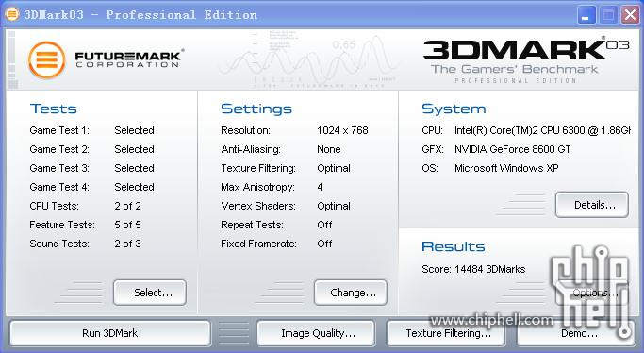Click the 'Sound Tests:' label
644x353 pixels.
coord(59,244)
